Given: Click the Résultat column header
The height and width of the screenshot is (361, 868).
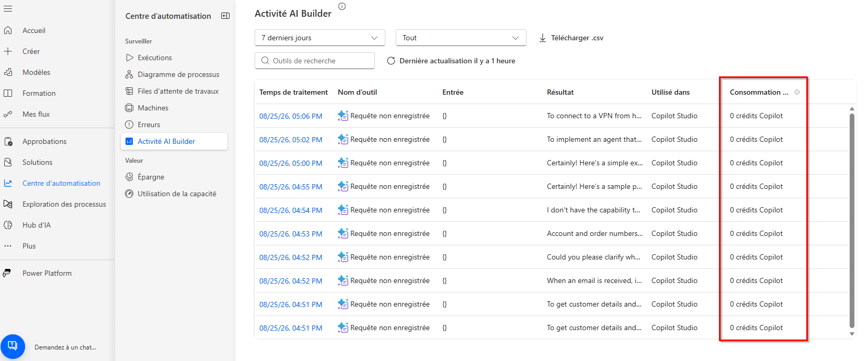Looking at the screenshot, I should point(560,92).
